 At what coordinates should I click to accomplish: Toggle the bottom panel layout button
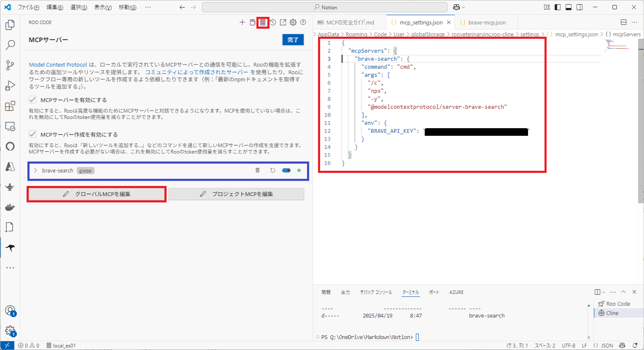point(569,7)
